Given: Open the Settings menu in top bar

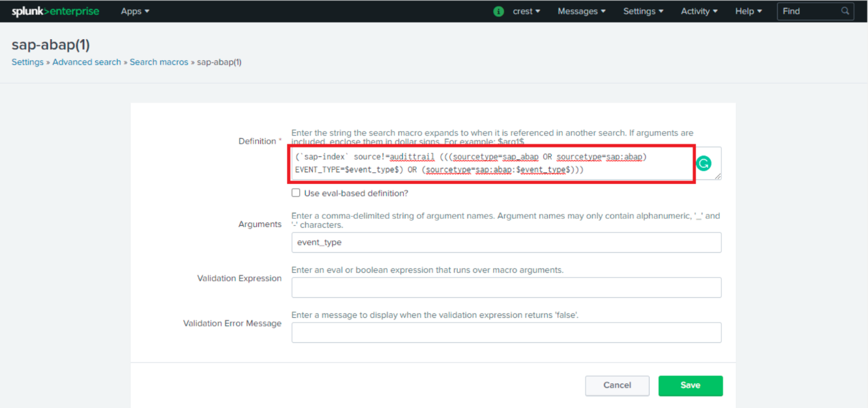Looking at the screenshot, I should tap(643, 11).
